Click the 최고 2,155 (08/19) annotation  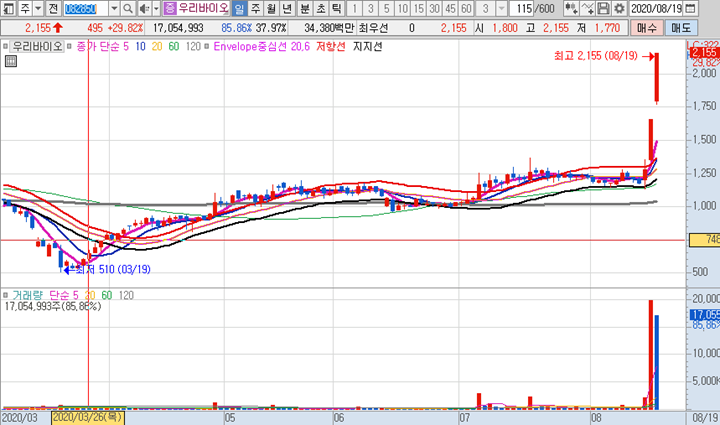(596, 56)
